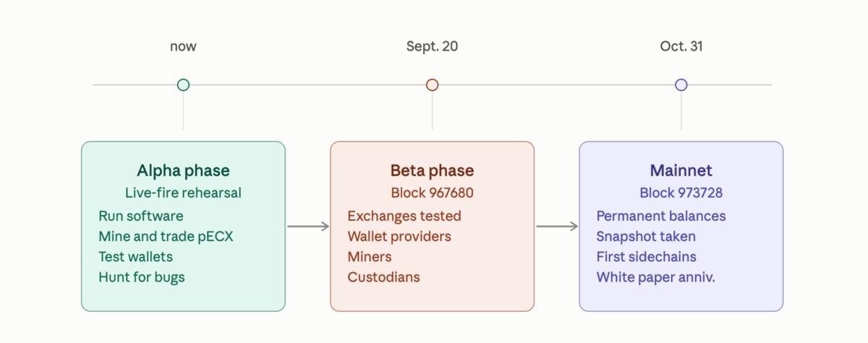Click 'White paper anniv.' item
This screenshot has height=343, width=868.
pos(655,277)
